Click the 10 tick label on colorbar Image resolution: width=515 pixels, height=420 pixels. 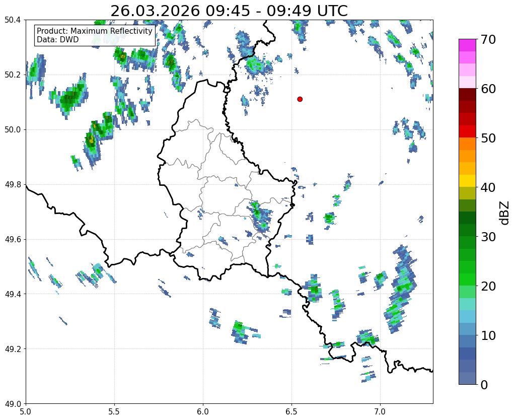pos(487,335)
